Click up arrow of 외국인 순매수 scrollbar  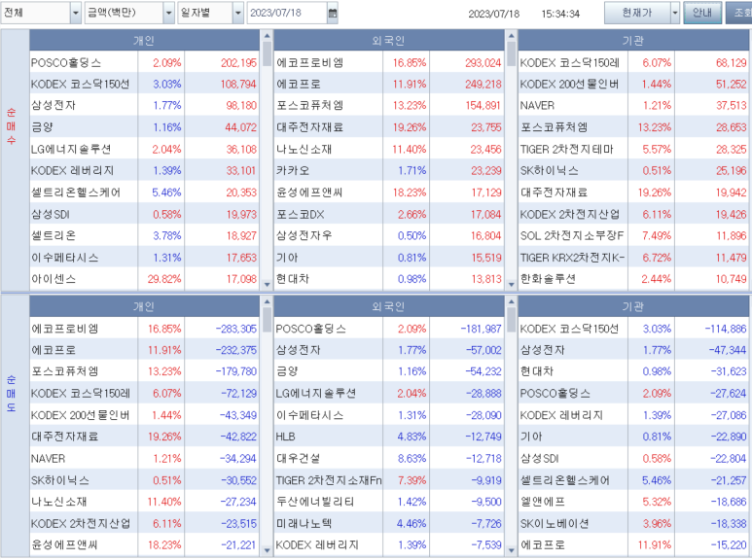[512, 35]
